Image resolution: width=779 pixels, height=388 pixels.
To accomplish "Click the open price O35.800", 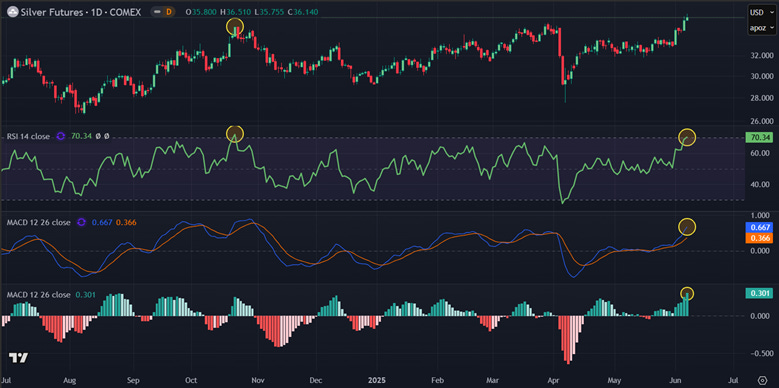I will 202,12.
